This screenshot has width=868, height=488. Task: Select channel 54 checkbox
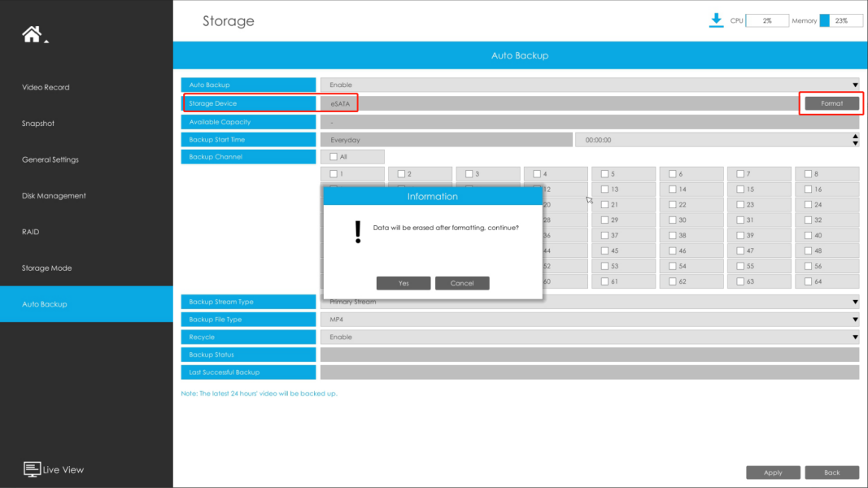[x=673, y=266]
